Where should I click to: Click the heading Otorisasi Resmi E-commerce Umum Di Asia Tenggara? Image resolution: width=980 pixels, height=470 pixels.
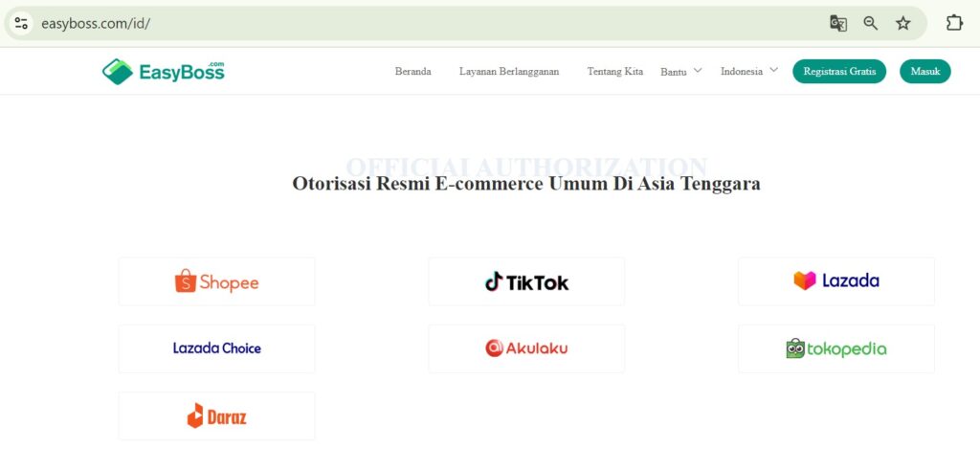click(526, 184)
